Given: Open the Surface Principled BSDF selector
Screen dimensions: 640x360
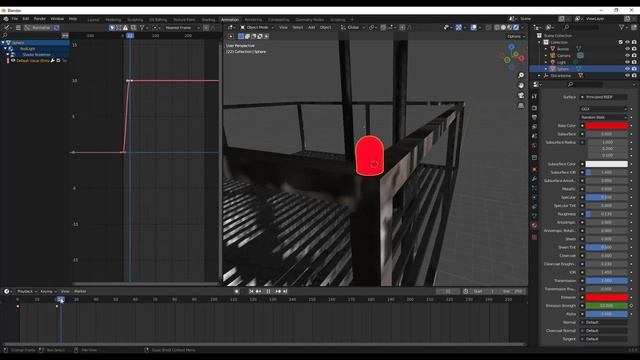Looking at the screenshot, I should [604, 97].
